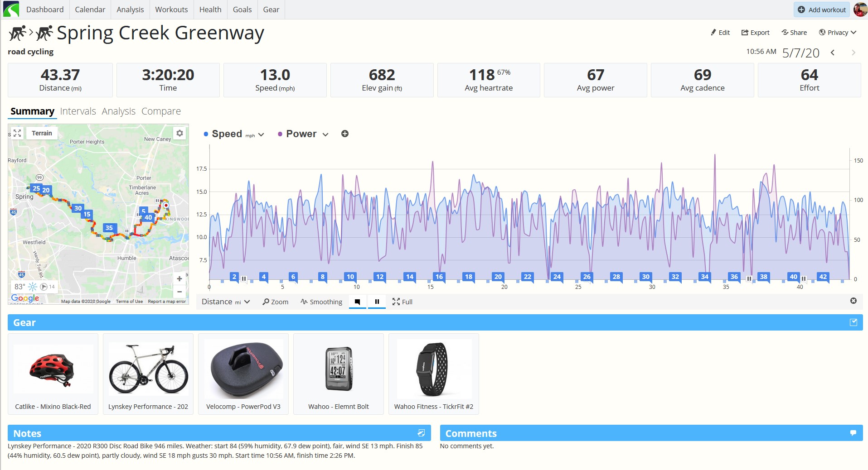The image size is (868, 470).
Task: Close the chart toolbar with X icon
Action: click(x=853, y=301)
